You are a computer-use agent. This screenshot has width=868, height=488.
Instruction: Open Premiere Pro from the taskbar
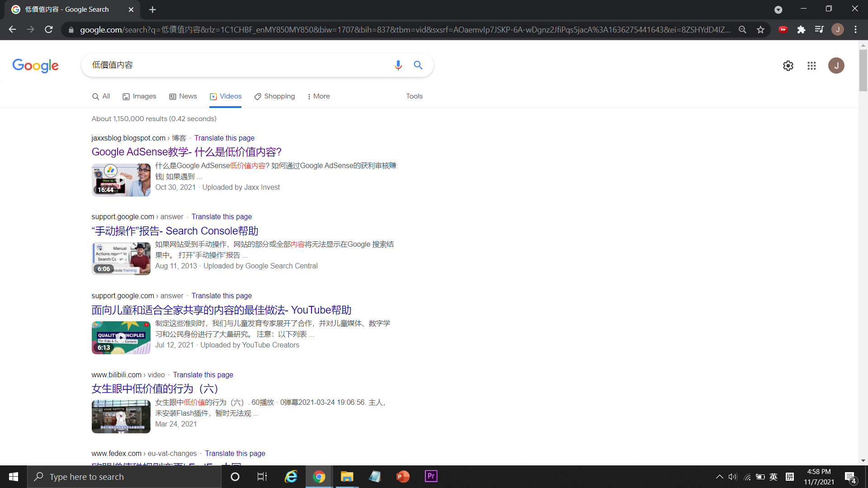(x=431, y=476)
